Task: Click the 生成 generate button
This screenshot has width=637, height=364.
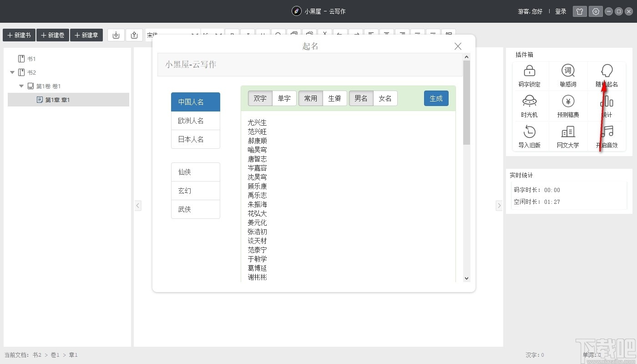Action: (436, 98)
